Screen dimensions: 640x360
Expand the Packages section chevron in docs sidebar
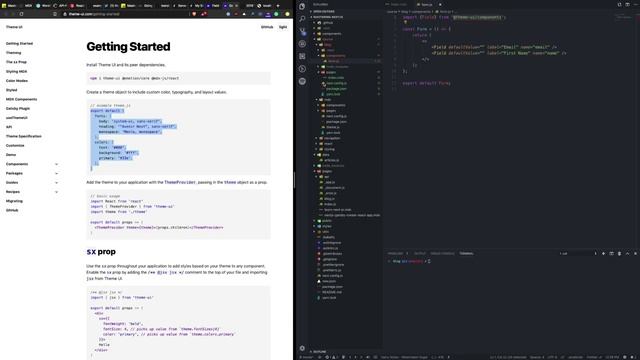tap(56, 173)
